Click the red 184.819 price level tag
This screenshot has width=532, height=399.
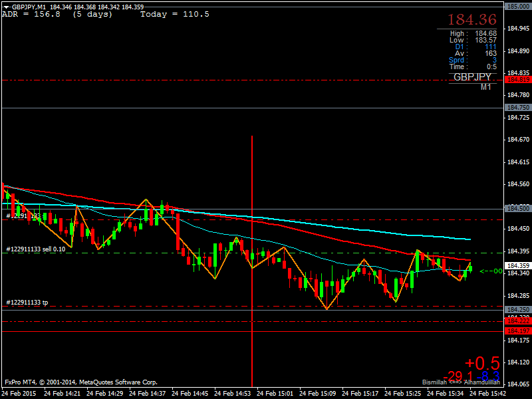pyautogui.click(x=518, y=80)
